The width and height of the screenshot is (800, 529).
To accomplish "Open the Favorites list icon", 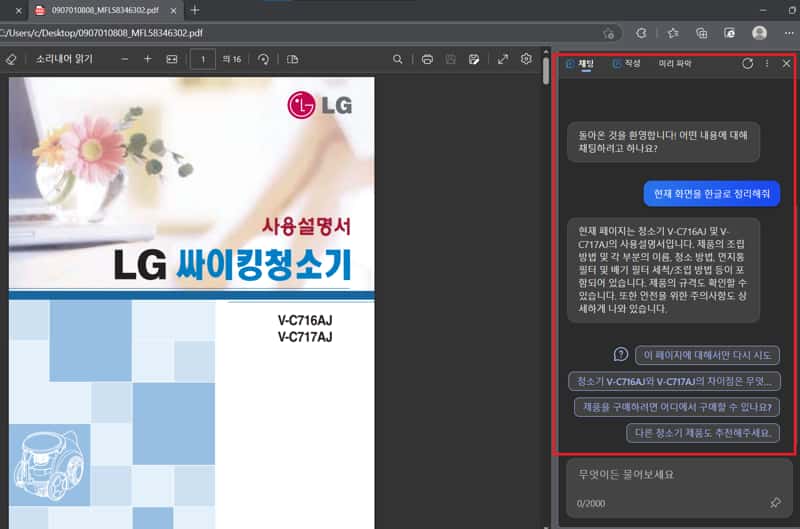I will 673,33.
